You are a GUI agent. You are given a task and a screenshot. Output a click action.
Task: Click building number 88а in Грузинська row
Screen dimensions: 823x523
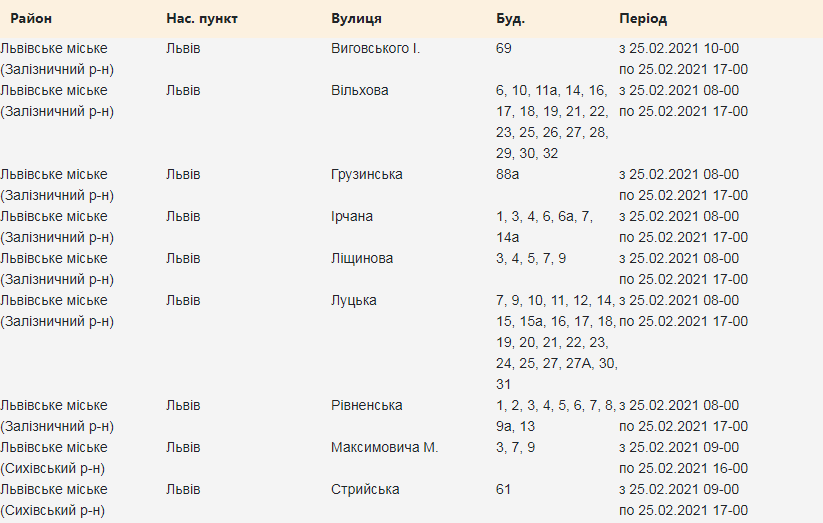(508, 174)
